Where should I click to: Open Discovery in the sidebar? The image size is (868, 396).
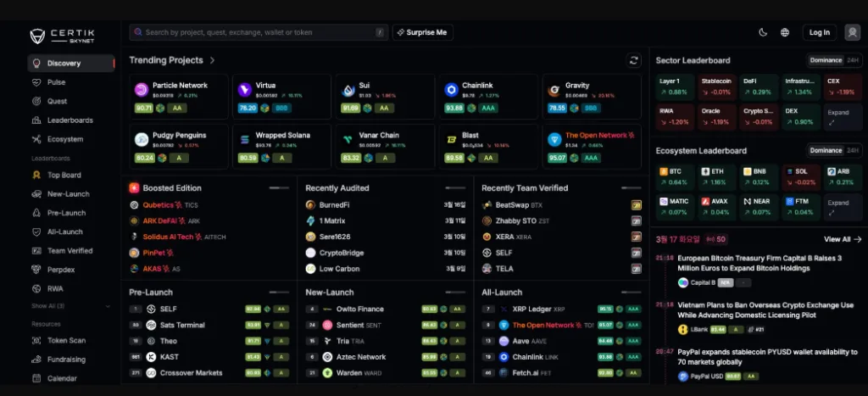tap(71, 63)
